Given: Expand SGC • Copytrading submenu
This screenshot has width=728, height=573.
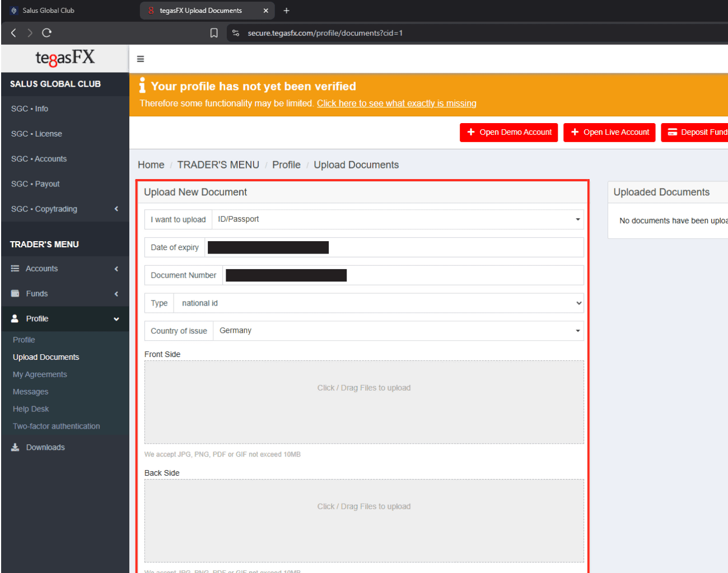Looking at the screenshot, I should click(65, 209).
